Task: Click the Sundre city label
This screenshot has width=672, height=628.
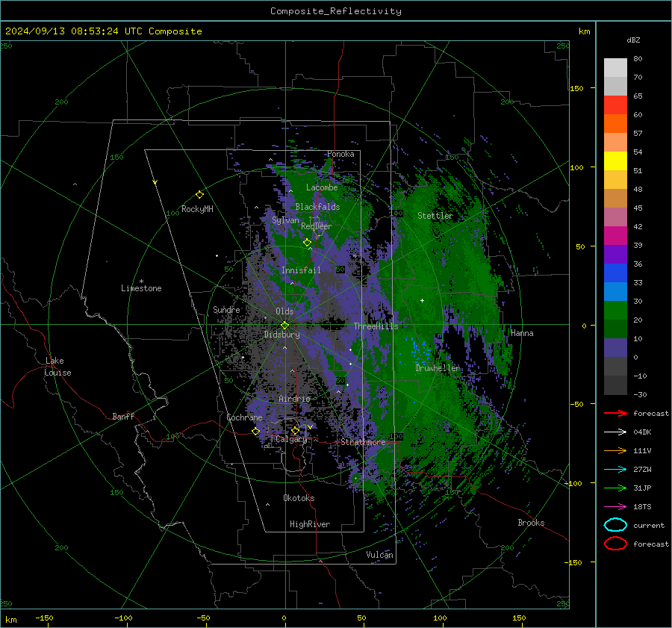Action: 226,309
